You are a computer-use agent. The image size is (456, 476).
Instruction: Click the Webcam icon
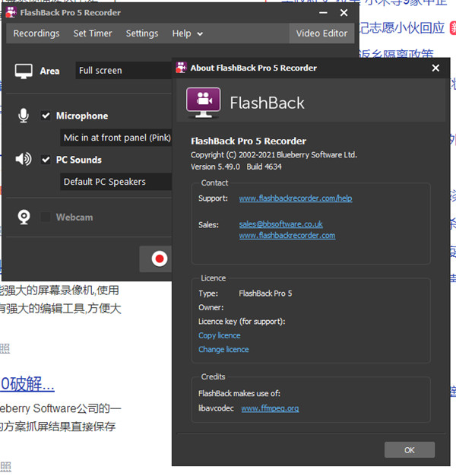coord(24,217)
